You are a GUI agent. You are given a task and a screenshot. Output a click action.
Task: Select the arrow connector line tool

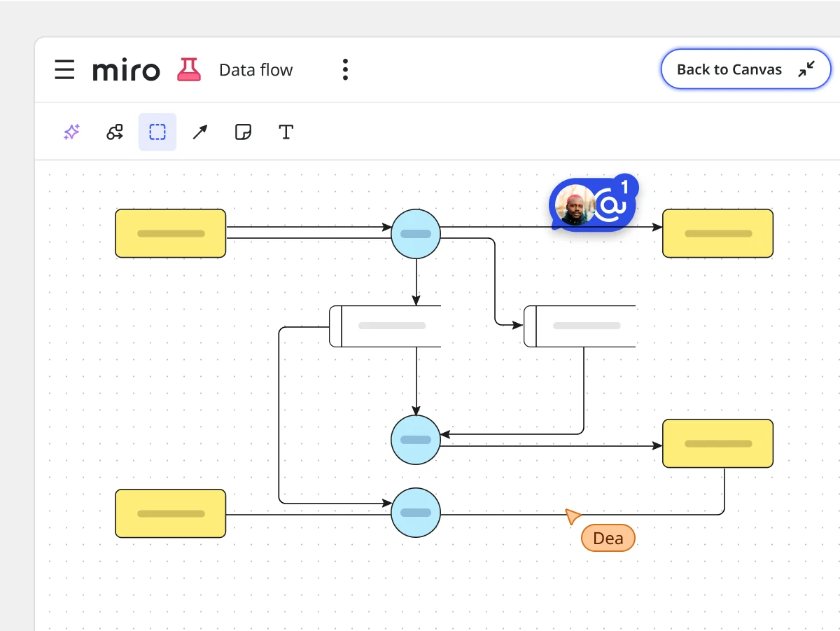[200, 132]
